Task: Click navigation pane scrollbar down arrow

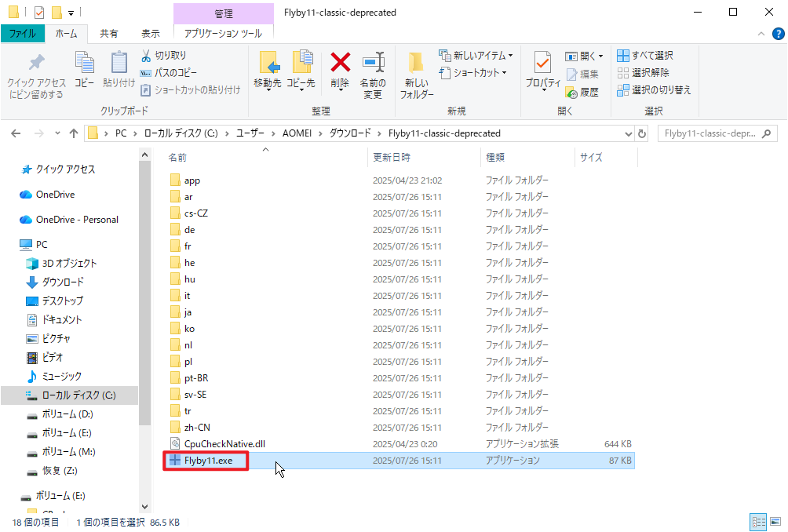Action: 144,506
